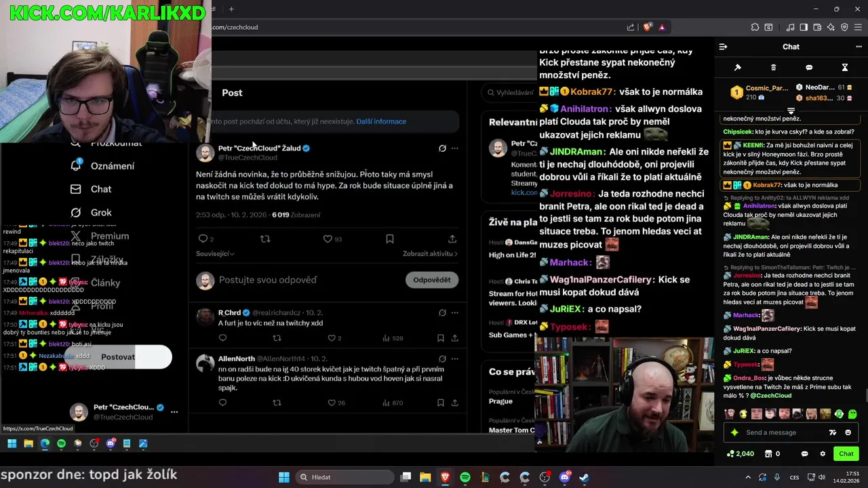Open Premium in X sidebar
The height and width of the screenshot is (488, 868).
(x=100, y=236)
